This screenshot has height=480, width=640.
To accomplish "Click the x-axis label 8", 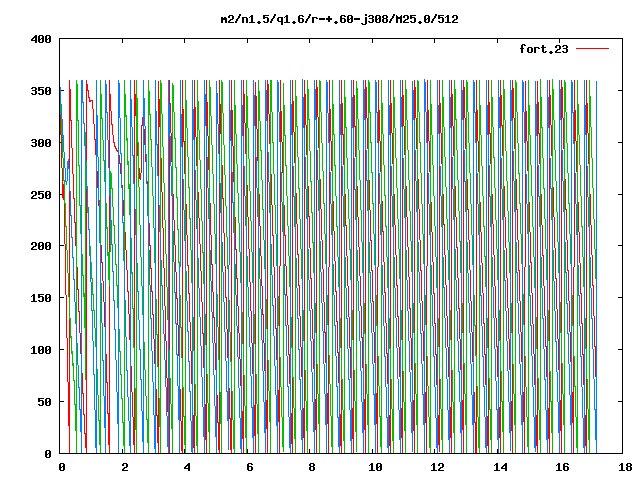I will pos(312,467).
